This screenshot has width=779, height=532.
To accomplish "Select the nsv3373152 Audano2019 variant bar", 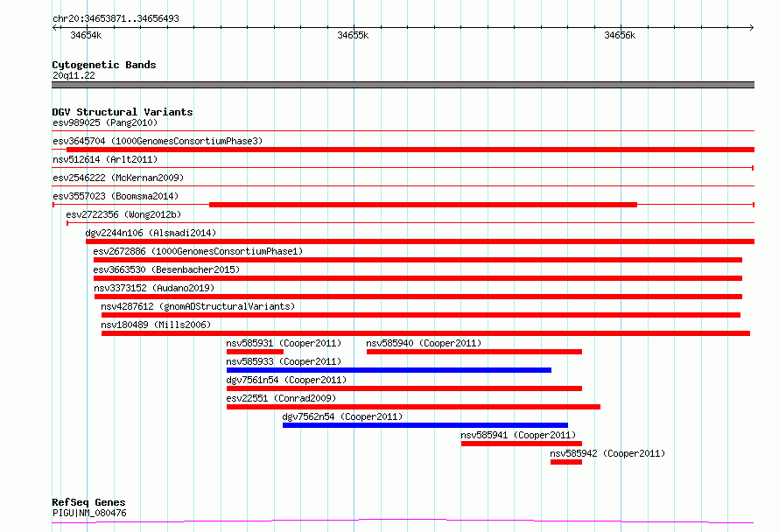I will click(418, 297).
